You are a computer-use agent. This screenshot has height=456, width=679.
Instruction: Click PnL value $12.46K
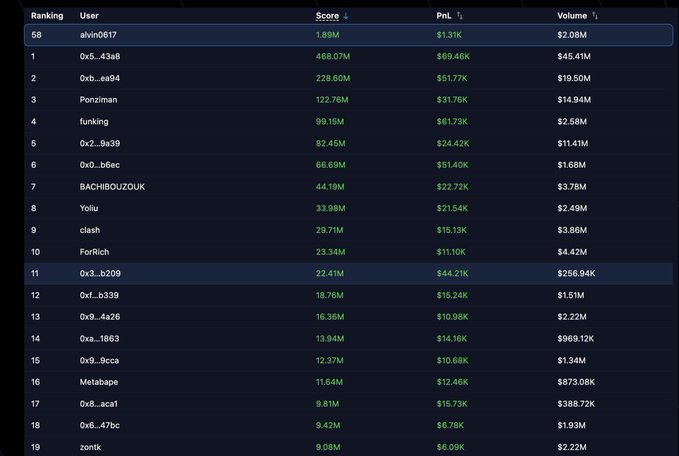[453, 382]
